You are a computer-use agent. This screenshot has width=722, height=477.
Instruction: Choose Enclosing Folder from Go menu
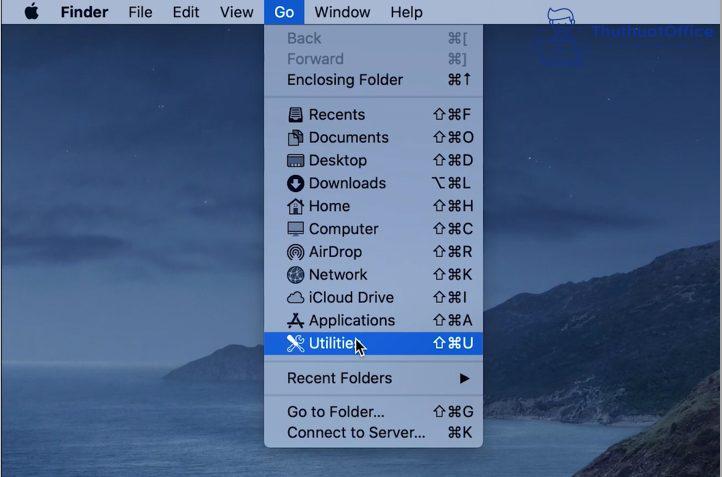point(373,80)
